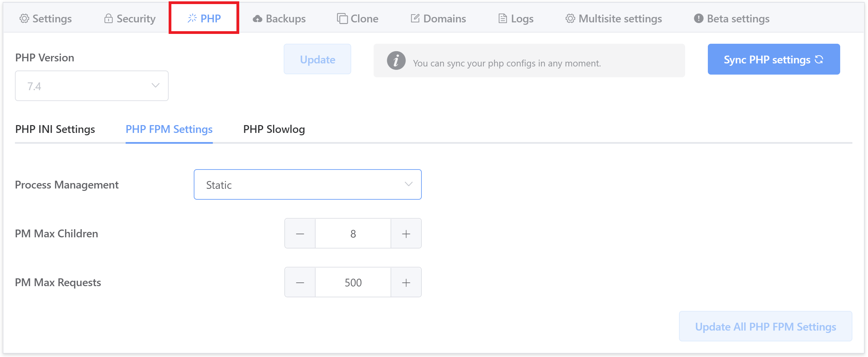Screen dimensions: 868x357
Task: Click Update All PHP FPM Settings
Action: point(765,326)
